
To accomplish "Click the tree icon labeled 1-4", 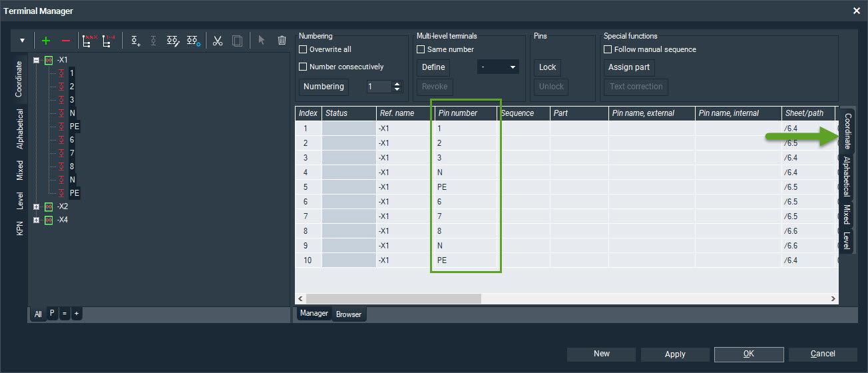I will point(108,41).
